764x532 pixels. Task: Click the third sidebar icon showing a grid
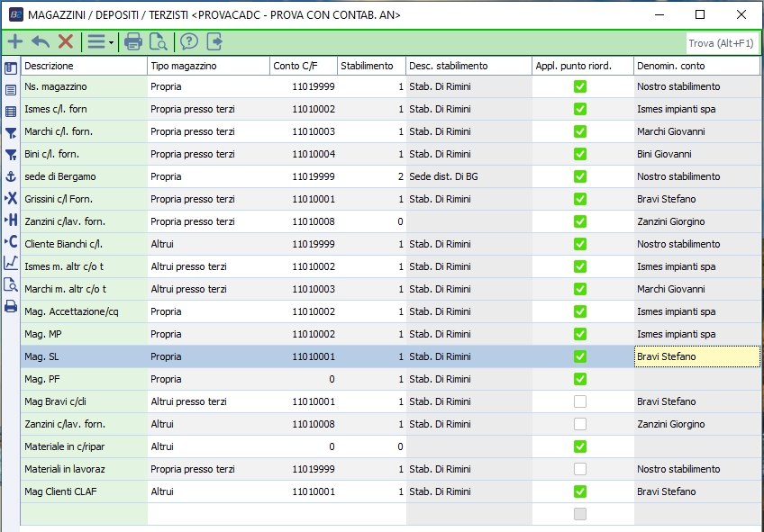click(x=11, y=112)
